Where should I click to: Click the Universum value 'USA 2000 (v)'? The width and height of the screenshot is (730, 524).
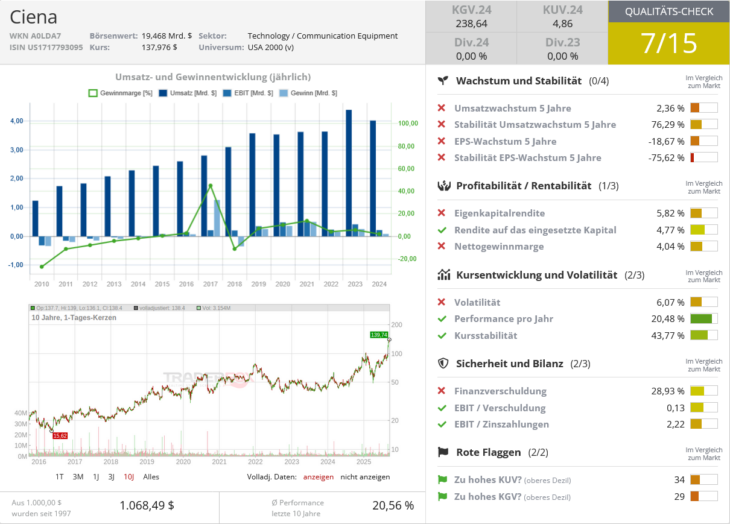click(270, 47)
